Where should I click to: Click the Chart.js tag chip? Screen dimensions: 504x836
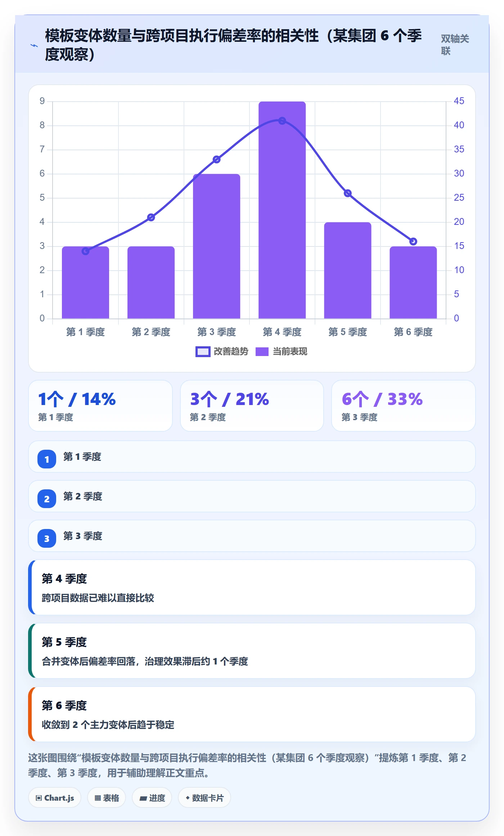point(55,798)
